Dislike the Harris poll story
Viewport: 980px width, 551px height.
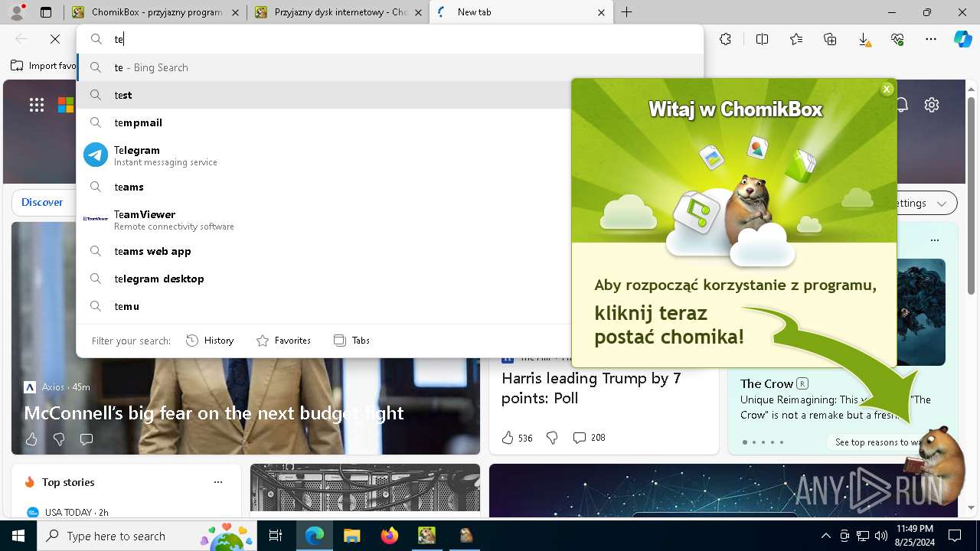coord(552,438)
